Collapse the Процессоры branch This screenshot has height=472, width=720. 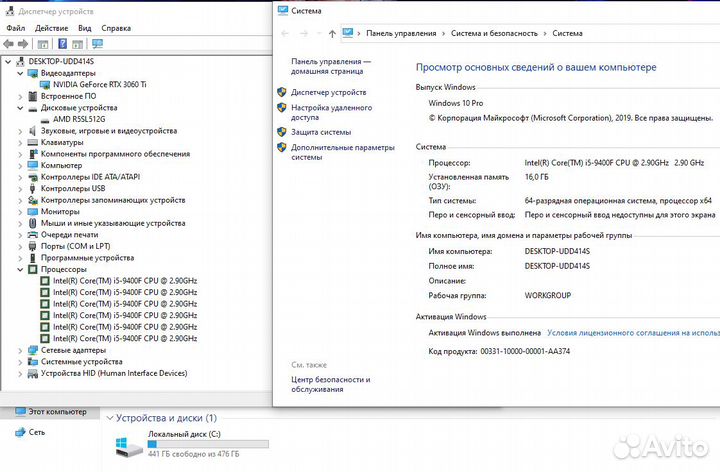20,270
